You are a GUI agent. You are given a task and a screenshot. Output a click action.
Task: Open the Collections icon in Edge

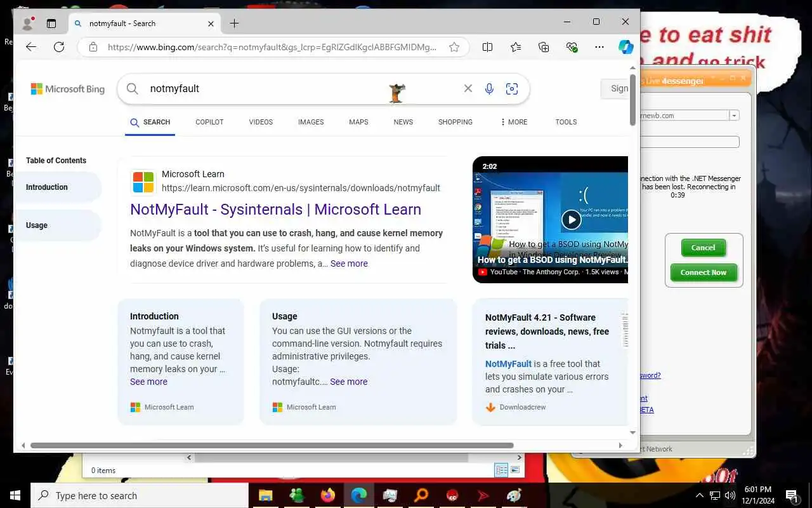[544, 47]
